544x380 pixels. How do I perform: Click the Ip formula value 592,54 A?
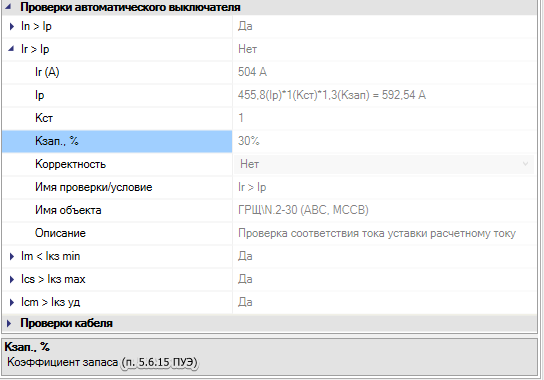(332, 95)
